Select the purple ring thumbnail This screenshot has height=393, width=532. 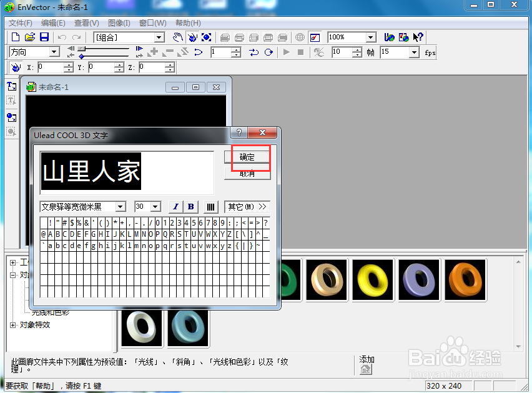click(x=419, y=281)
